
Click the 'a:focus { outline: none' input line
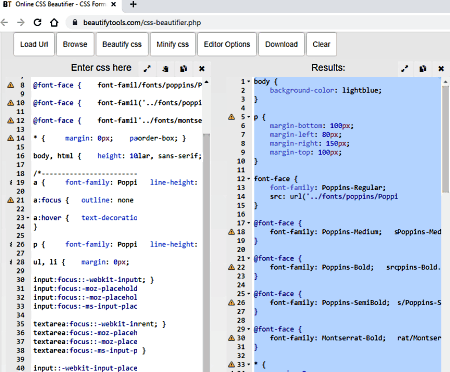pos(83,200)
